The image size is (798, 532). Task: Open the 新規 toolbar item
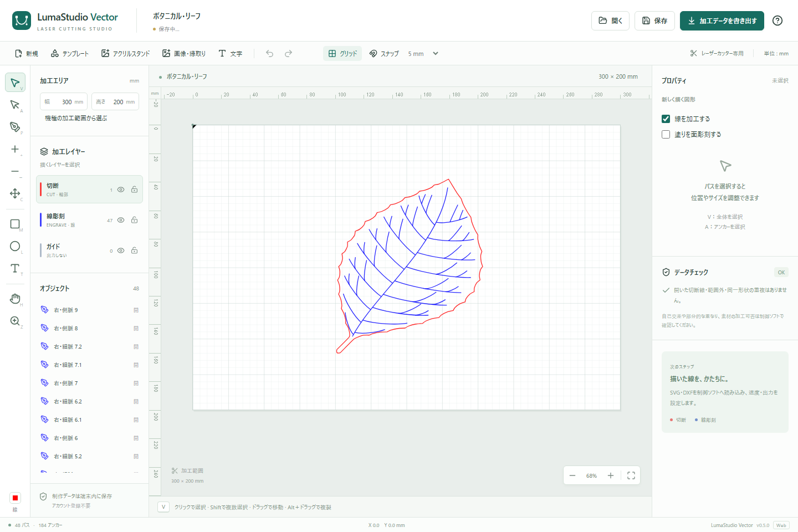[x=27, y=54]
